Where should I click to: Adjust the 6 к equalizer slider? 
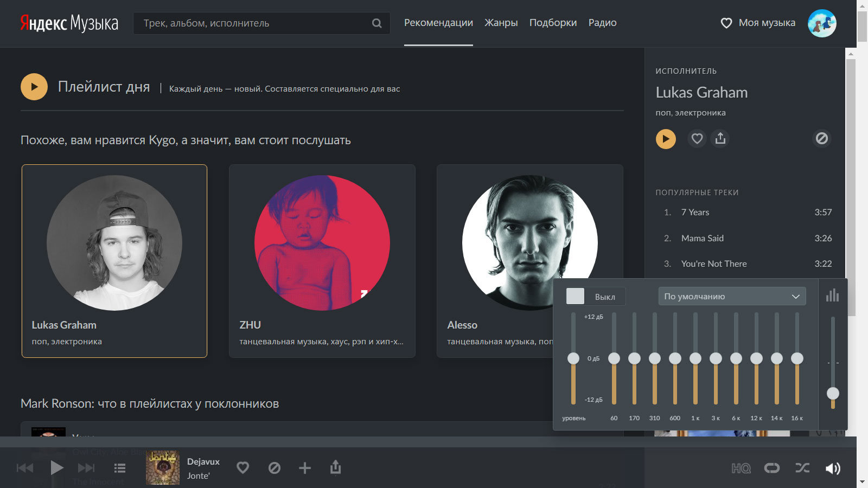pyautogui.click(x=736, y=358)
